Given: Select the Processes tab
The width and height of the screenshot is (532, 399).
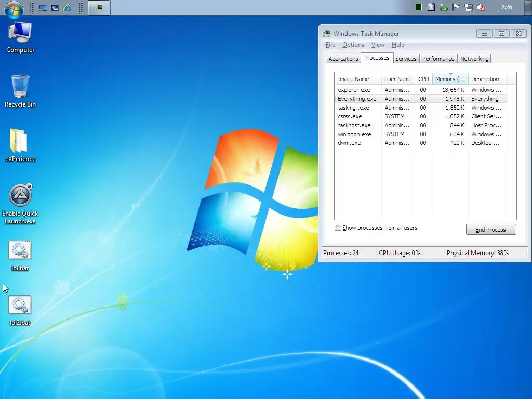Looking at the screenshot, I should [377, 58].
